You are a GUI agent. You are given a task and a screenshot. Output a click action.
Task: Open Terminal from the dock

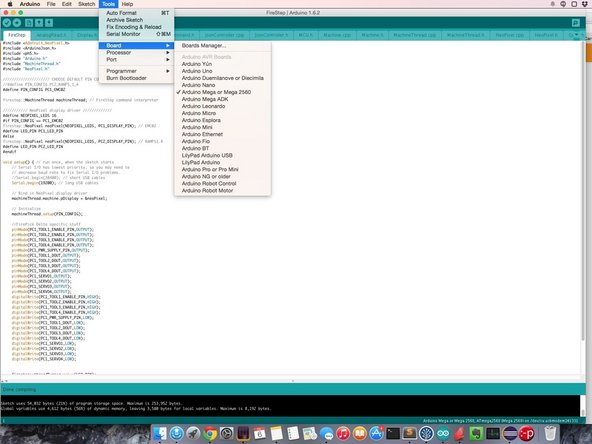tap(393, 433)
